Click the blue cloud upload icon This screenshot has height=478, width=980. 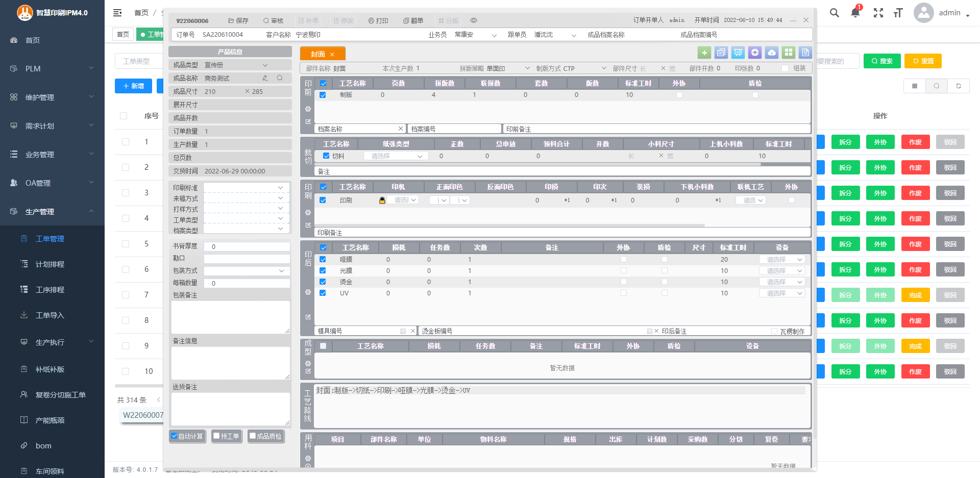tap(772, 53)
